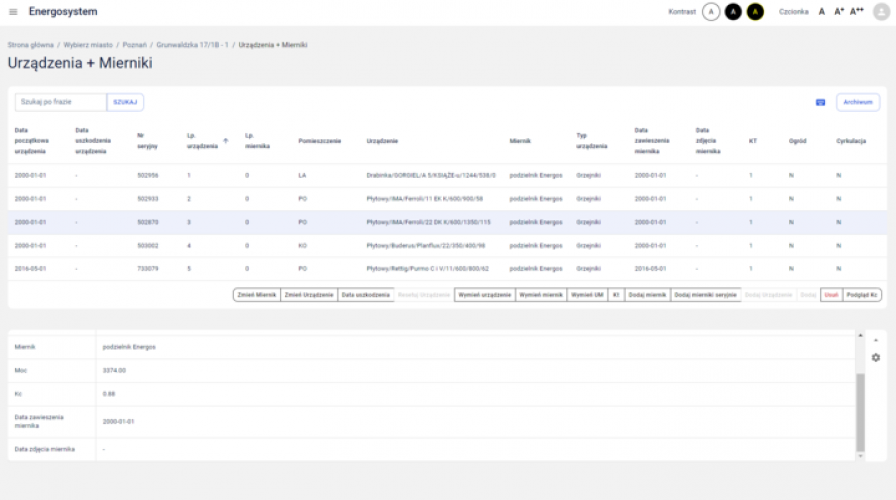Click Dodaj mierniki seryjnie button
Screen dimensions: 896x500
tap(705, 295)
